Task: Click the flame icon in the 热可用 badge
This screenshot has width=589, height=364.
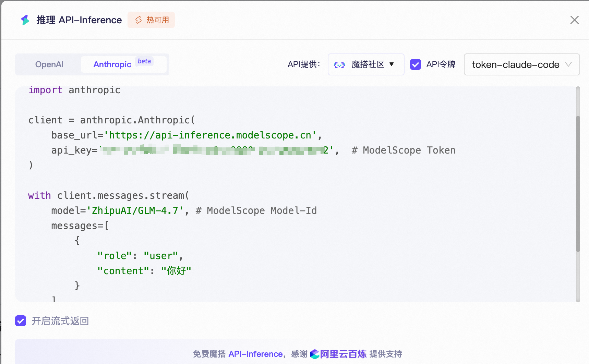Action: pos(139,20)
